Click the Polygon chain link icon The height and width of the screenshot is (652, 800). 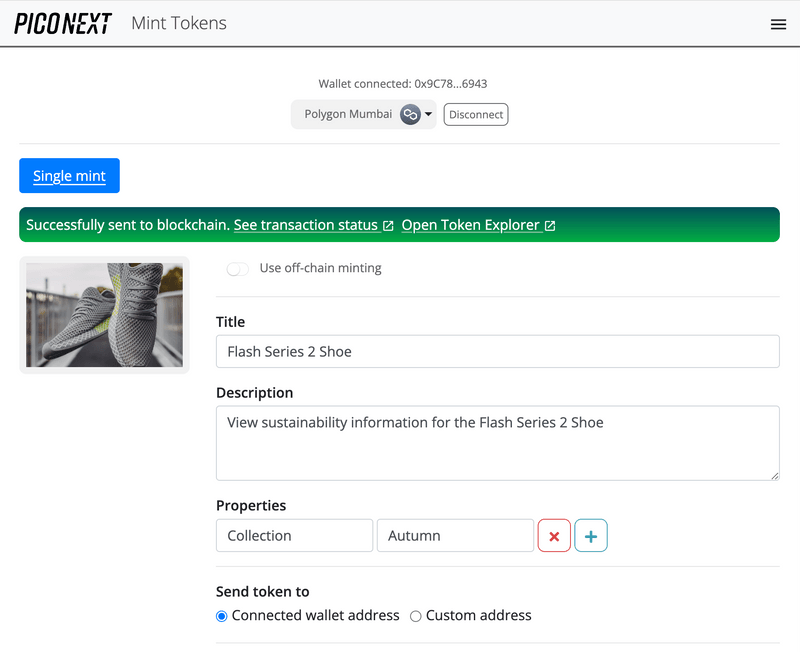(x=410, y=115)
